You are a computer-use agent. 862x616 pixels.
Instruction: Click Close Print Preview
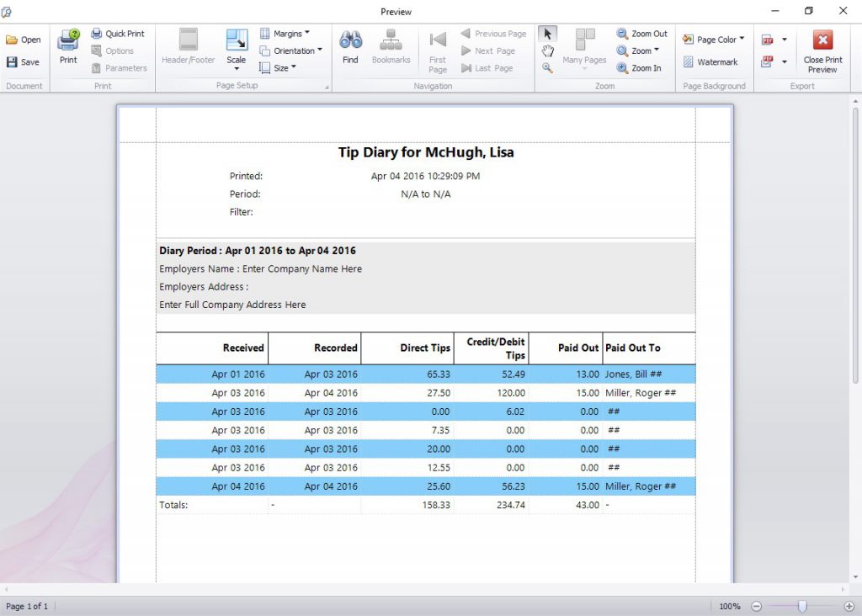pos(822,48)
